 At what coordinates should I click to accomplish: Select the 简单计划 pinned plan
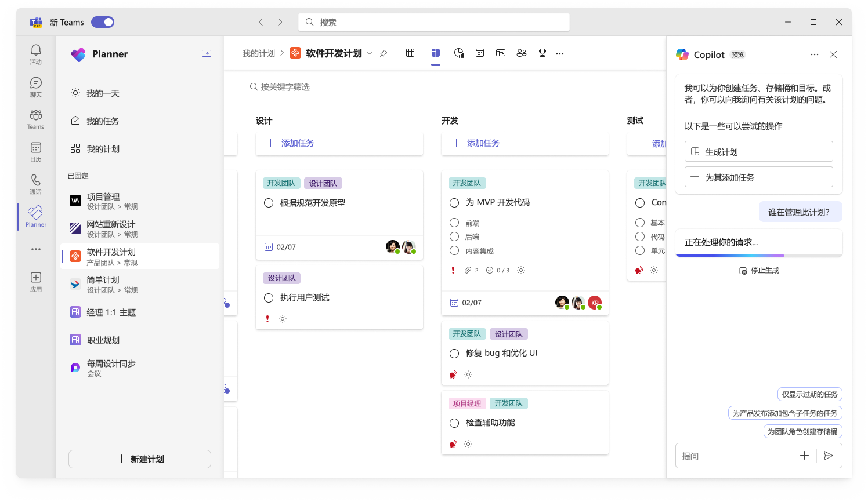coord(140,285)
